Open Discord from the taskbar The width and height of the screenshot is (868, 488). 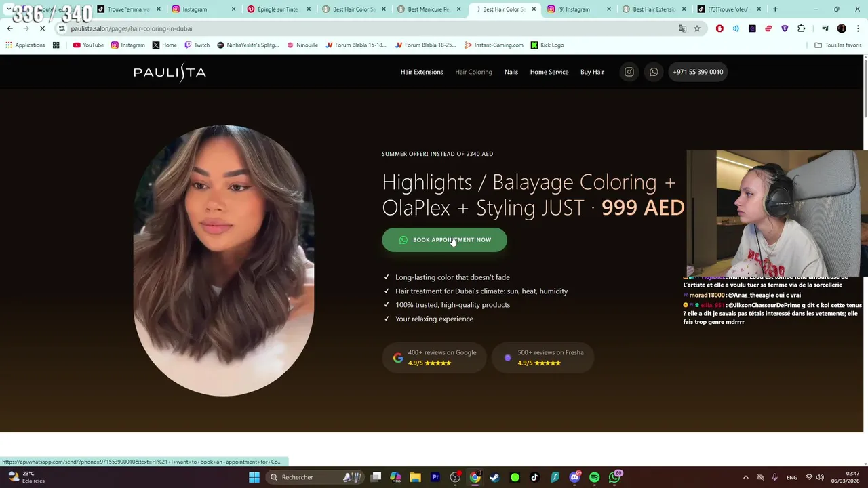point(575,477)
